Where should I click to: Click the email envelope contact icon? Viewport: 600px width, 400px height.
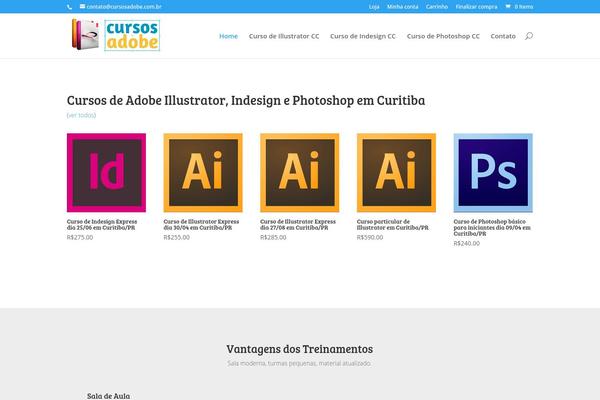pos(82,6)
